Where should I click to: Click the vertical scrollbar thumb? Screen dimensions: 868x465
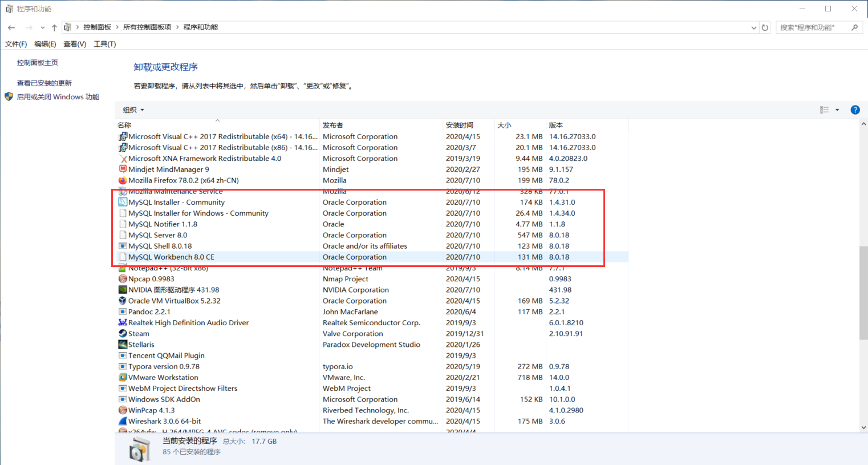[x=863, y=293]
